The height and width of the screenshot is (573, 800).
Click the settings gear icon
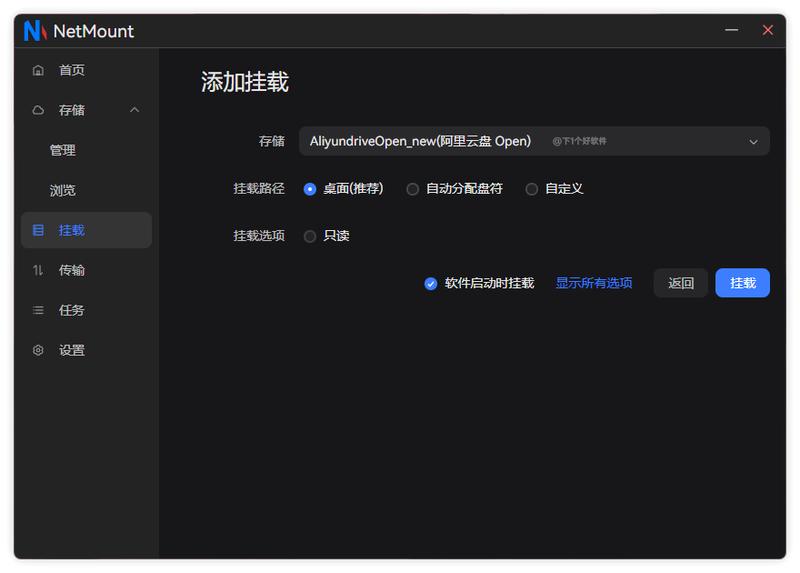[x=38, y=350]
